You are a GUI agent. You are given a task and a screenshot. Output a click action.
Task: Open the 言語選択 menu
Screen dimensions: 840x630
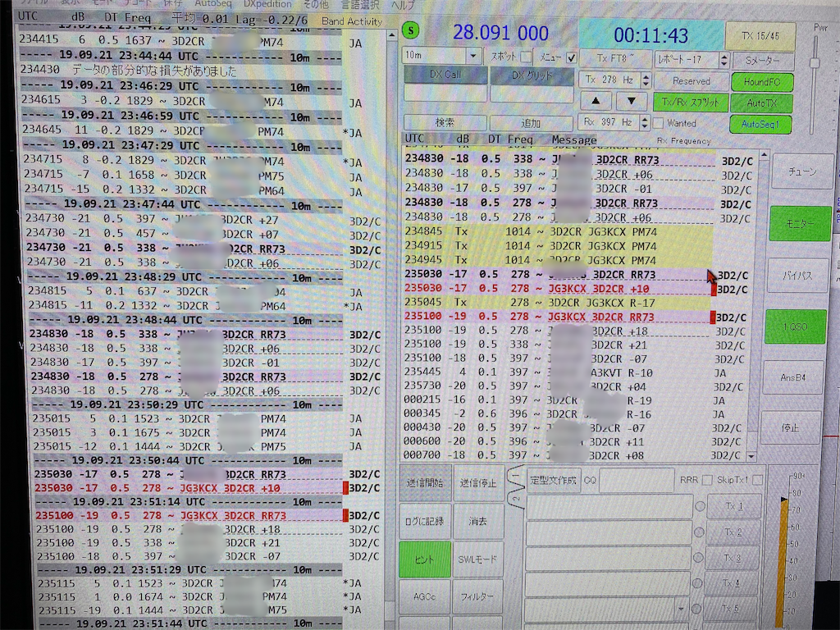[360, 5]
